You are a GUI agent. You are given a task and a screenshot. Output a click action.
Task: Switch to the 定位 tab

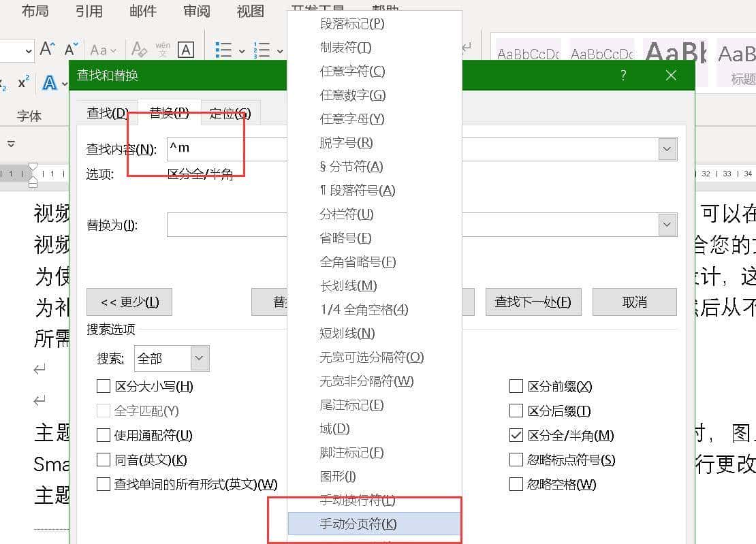230,112
